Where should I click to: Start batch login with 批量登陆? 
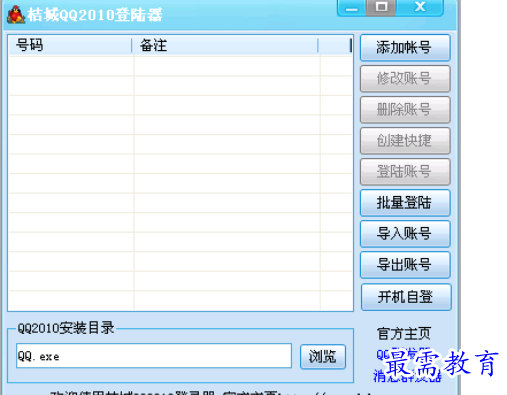tap(405, 203)
